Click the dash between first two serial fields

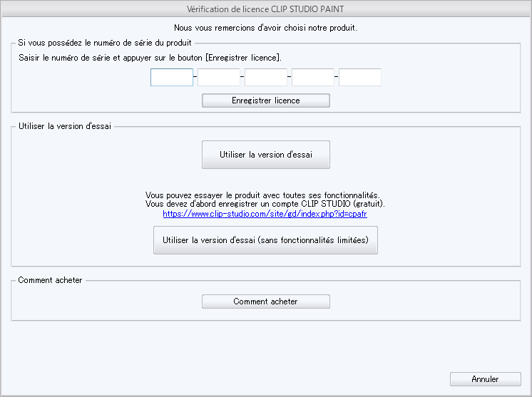click(x=195, y=77)
